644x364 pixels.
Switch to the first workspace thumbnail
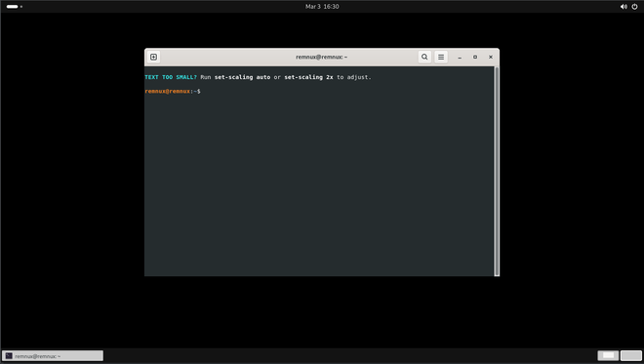click(x=608, y=355)
